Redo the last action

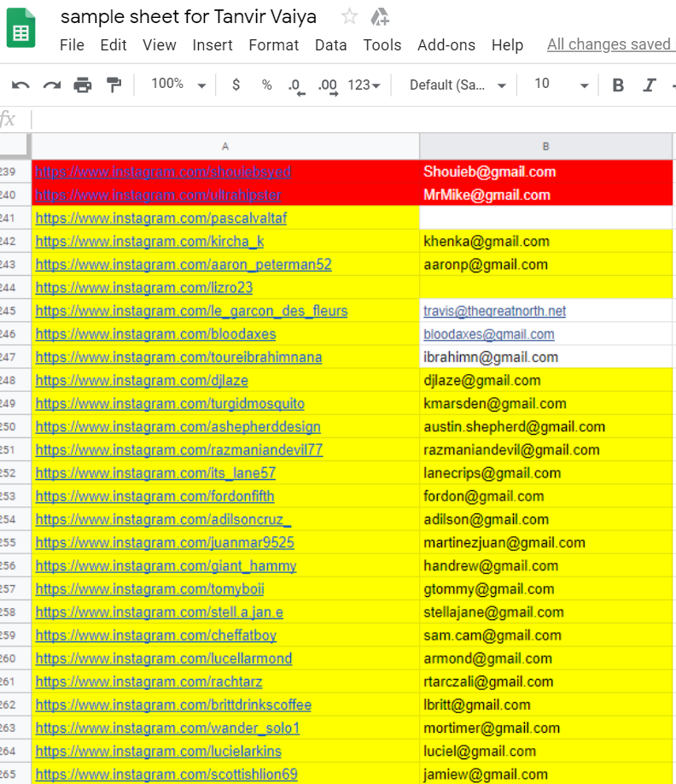click(x=51, y=85)
